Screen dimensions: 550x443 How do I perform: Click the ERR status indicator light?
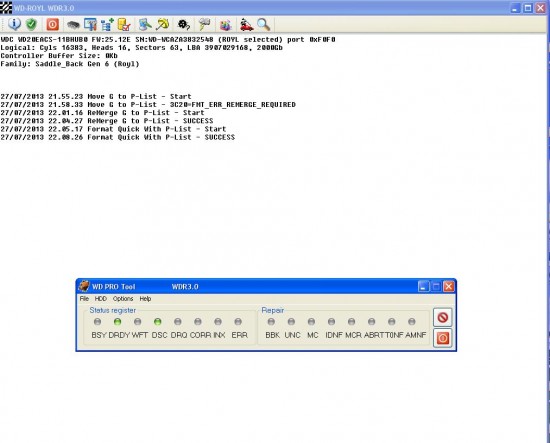(238, 322)
